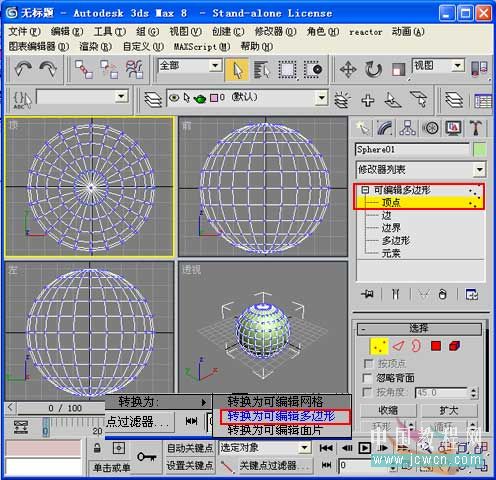496x480 pixels.
Task: Open the Utilities hammer panel icon
Action: point(476,128)
